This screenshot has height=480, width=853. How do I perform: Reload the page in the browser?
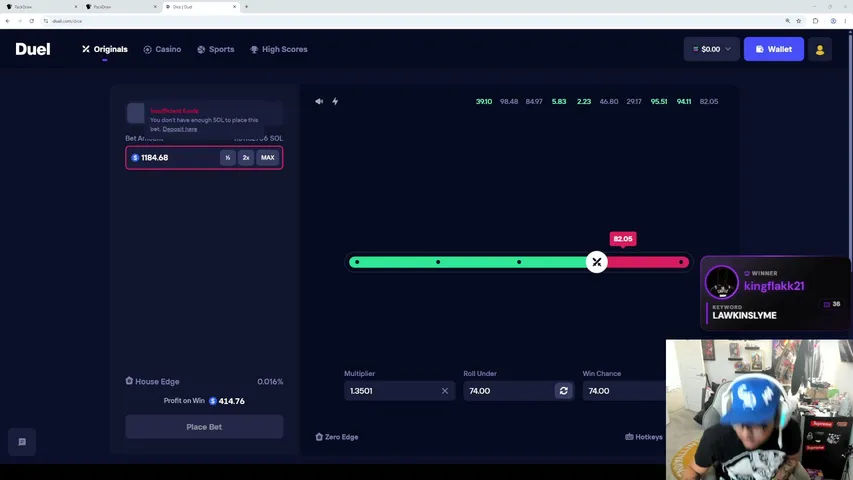click(32, 21)
